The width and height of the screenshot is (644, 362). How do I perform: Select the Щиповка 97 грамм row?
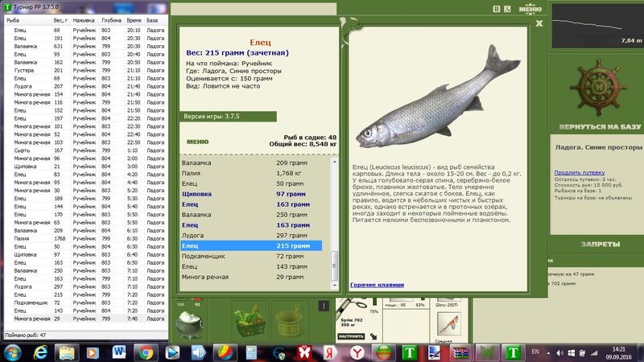(x=251, y=194)
